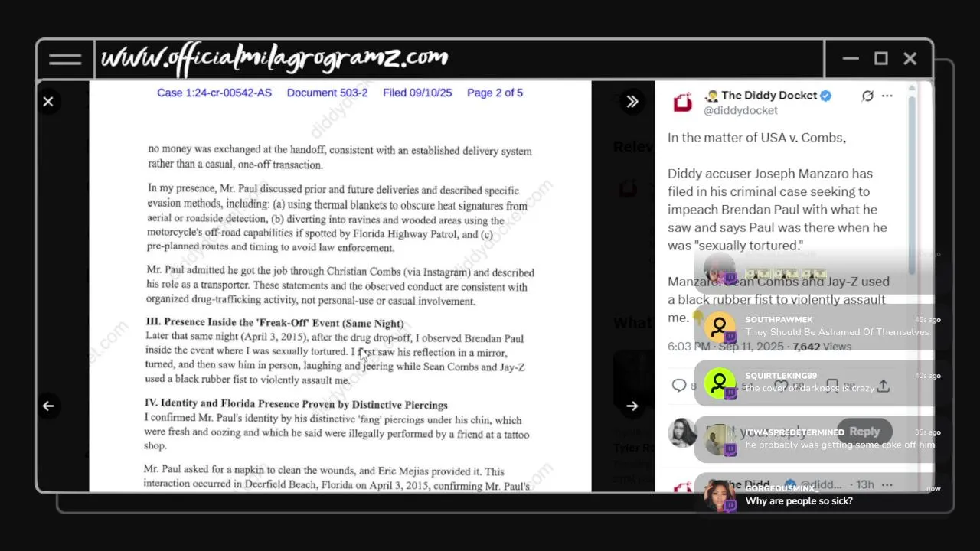
Task: Click The Diddy Docket account name
Action: (x=769, y=96)
